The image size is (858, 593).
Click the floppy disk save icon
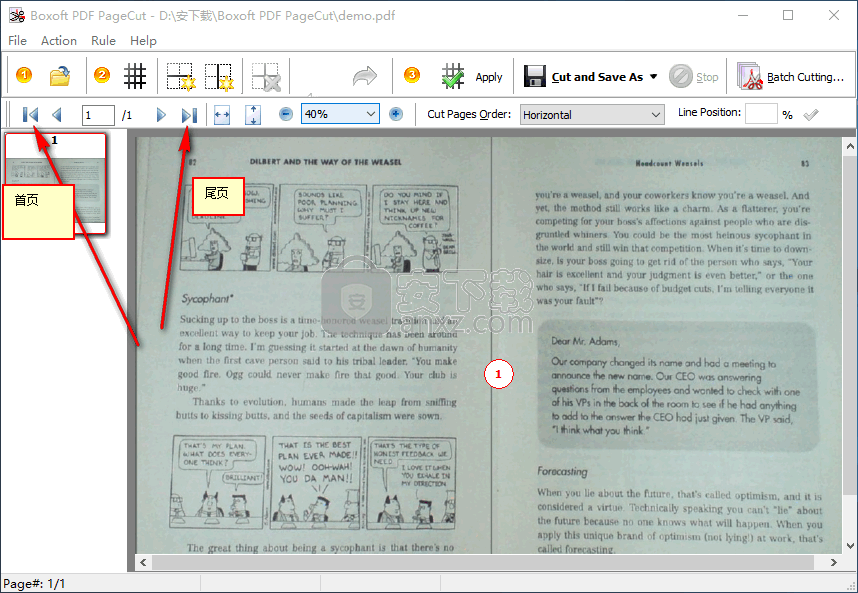[535, 76]
